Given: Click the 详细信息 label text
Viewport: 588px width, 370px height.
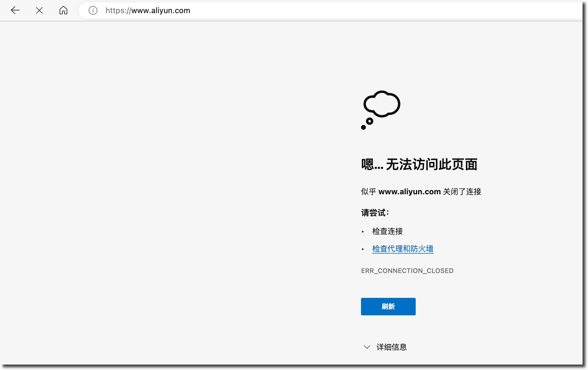Looking at the screenshot, I should [391, 347].
